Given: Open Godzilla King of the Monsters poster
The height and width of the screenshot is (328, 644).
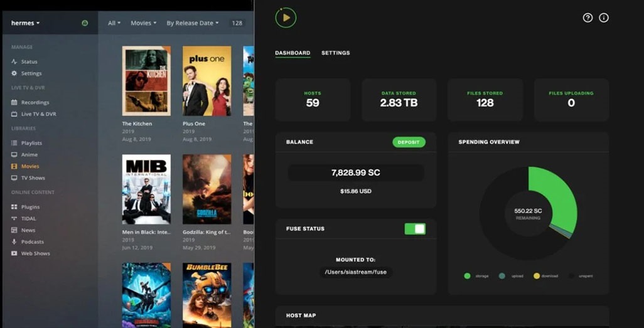Looking at the screenshot, I should click(207, 189).
